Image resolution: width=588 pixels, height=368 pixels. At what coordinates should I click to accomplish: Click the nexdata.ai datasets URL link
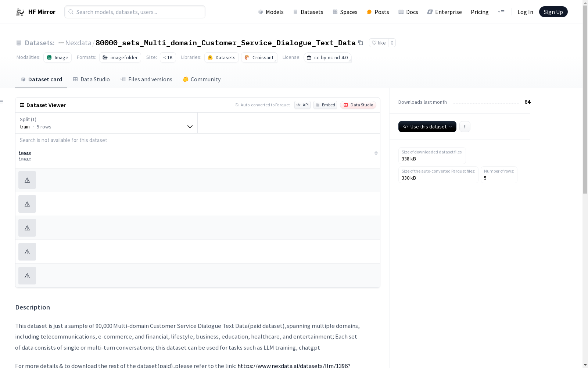(x=294, y=365)
